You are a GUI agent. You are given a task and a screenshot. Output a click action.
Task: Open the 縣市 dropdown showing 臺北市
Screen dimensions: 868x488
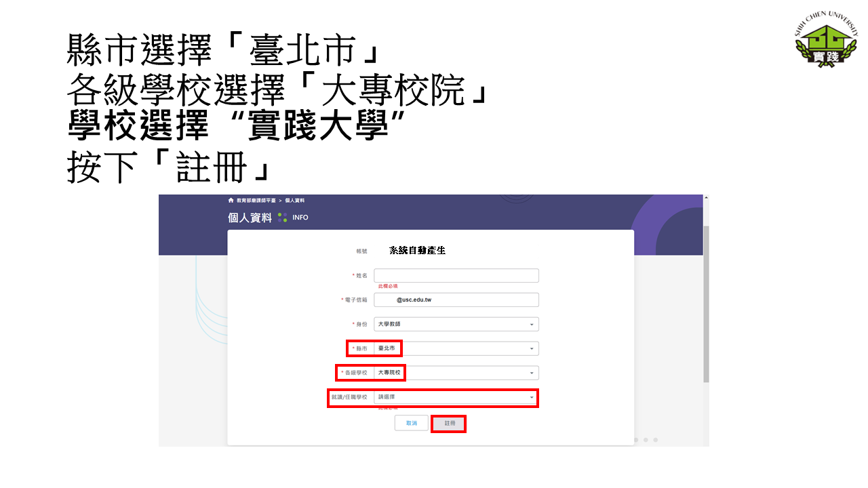(456, 348)
